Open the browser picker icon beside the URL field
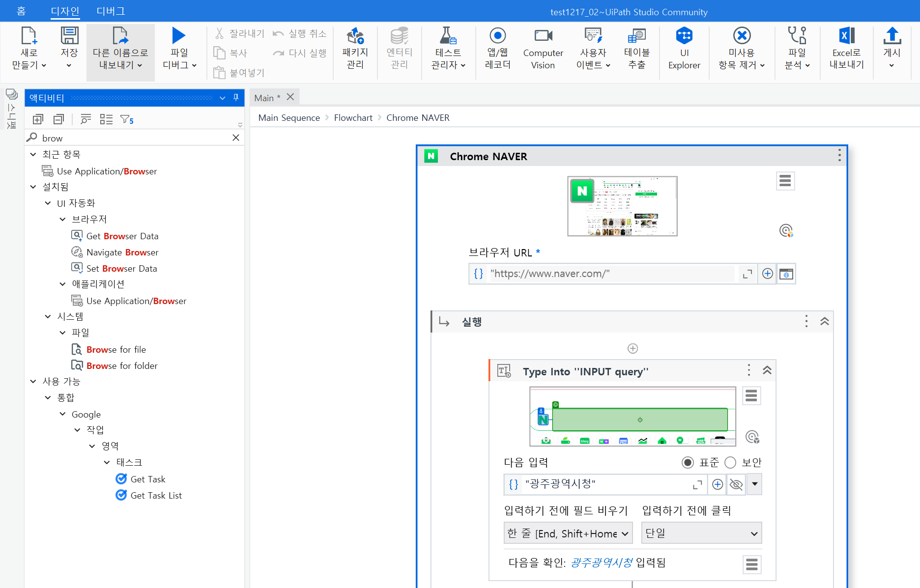 click(x=786, y=274)
